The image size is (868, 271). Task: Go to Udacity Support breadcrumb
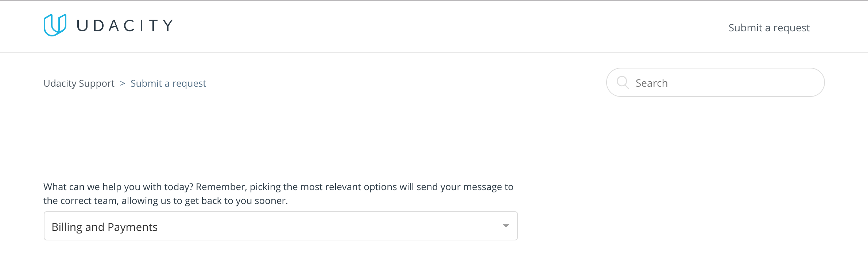(x=79, y=83)
